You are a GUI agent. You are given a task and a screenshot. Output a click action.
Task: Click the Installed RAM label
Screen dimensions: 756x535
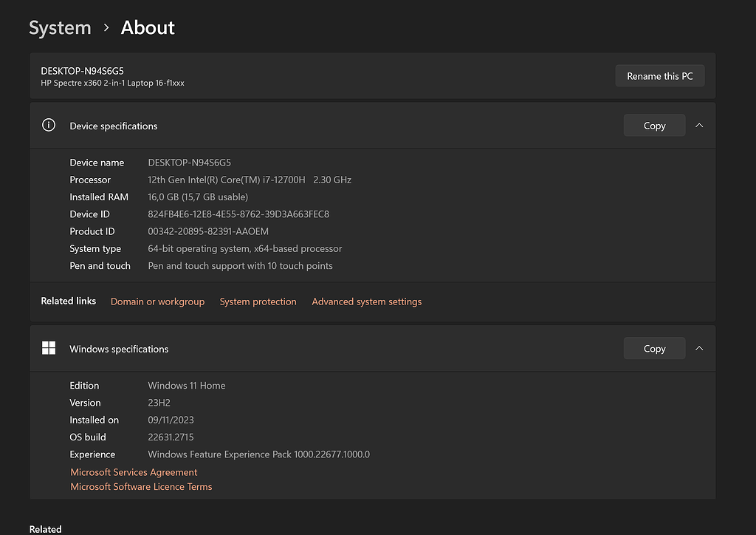coord(99,197)
